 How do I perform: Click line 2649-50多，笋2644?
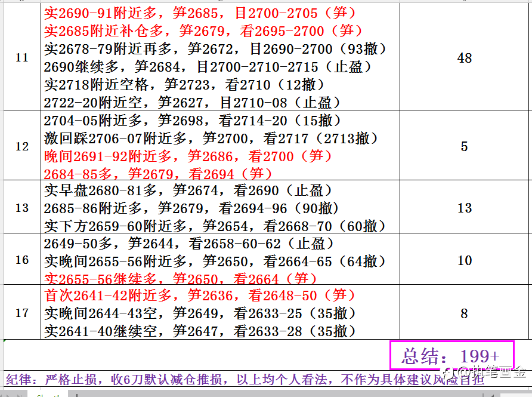click(188, 244)
